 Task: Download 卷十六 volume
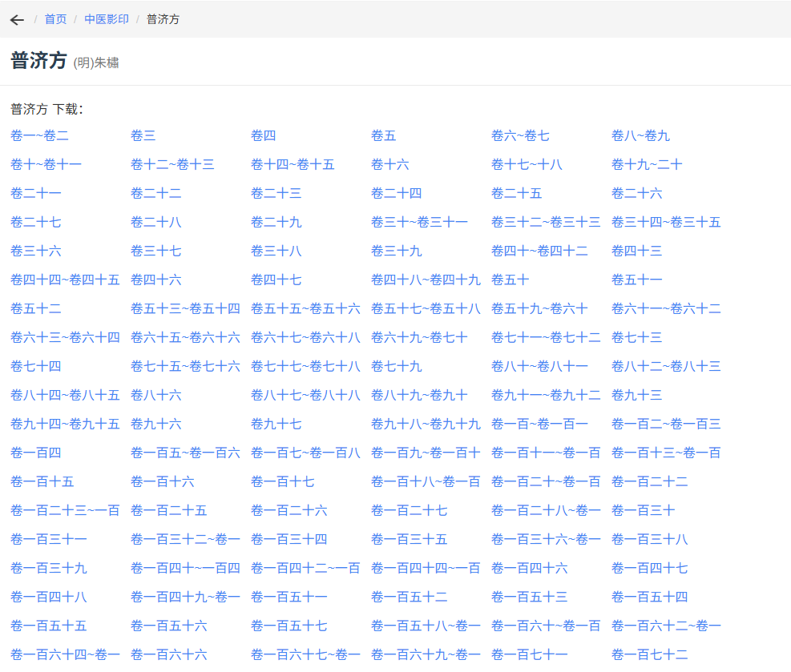pos(389,165)
